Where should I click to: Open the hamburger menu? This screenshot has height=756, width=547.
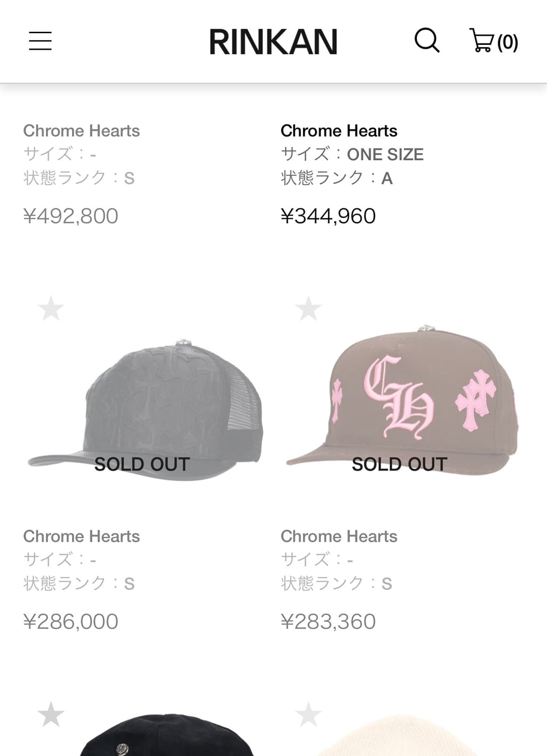click(40, 41)
